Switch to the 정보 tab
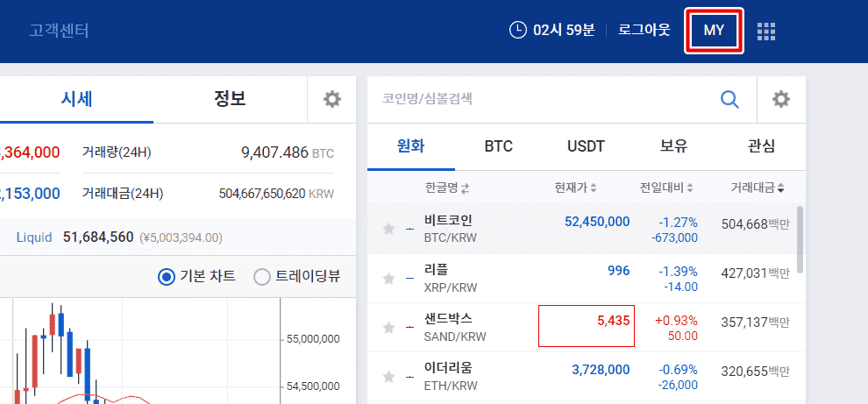Screen dimensions: 868x404 click(x=230, y=99)
